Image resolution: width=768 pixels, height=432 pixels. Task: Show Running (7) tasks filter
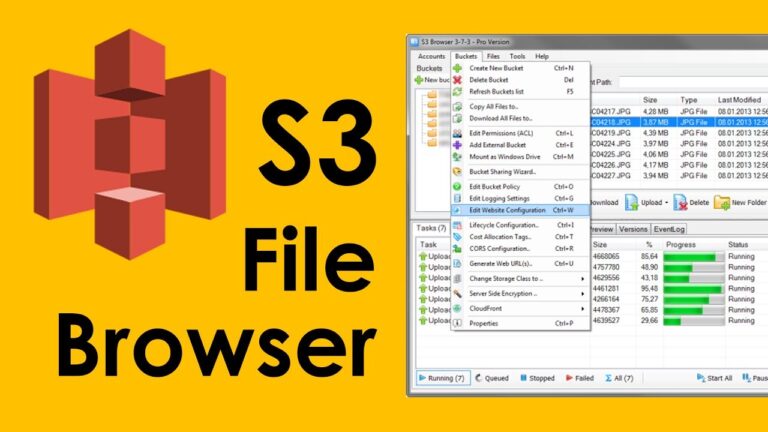pos(442,378)
